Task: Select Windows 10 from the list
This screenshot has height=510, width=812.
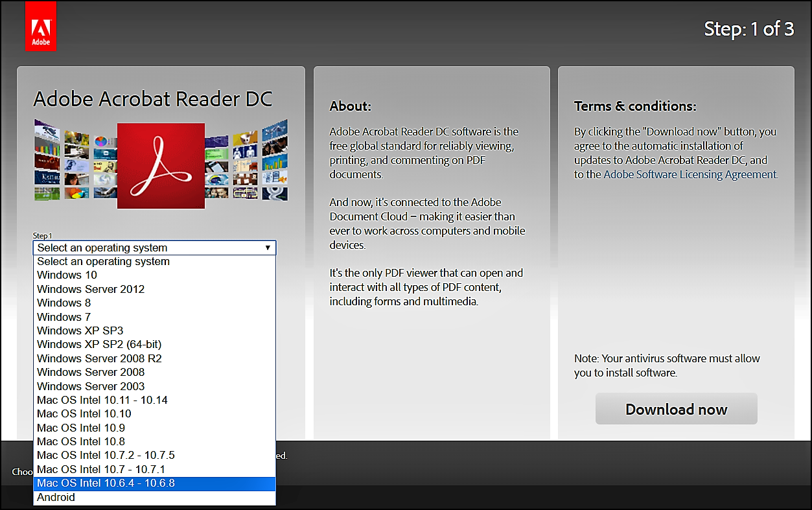Action: pos(154,275)
